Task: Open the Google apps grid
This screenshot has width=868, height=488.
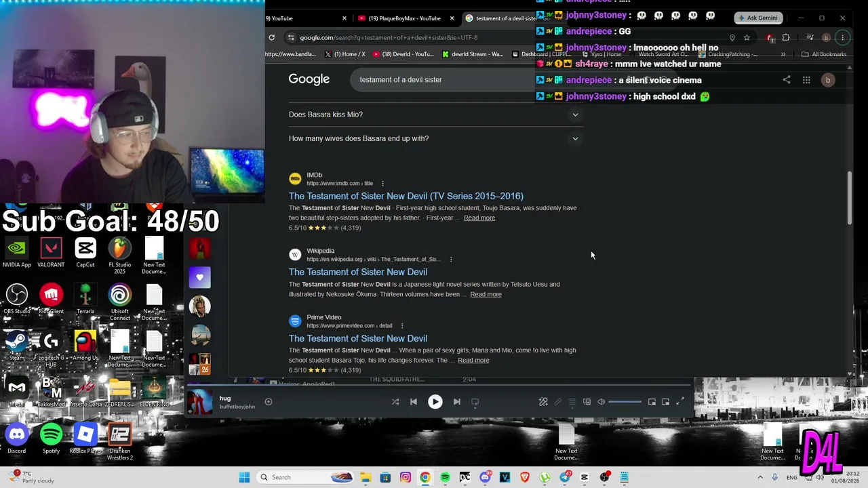Action: pos(806,80)
